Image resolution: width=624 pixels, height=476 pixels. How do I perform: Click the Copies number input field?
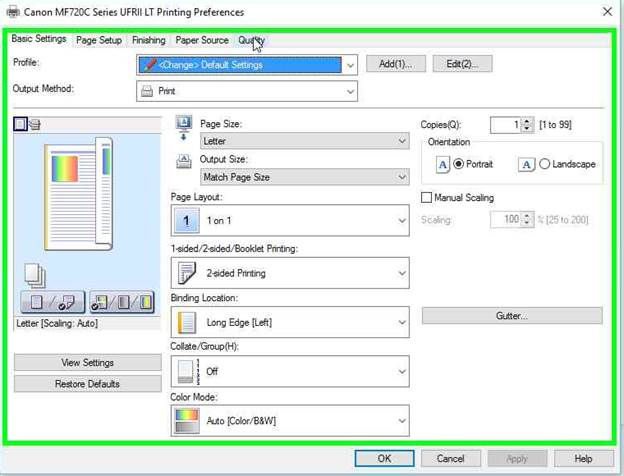tap(506, 125)
